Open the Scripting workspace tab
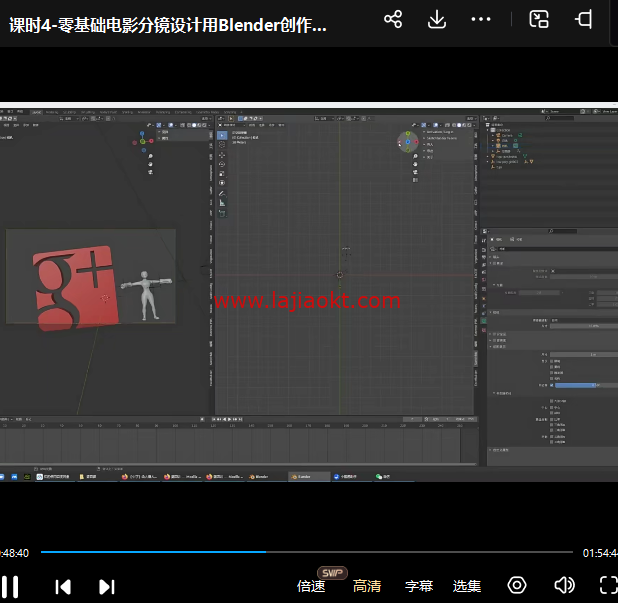The width and height of the screenshot is (618, 603). pos(230,112)
